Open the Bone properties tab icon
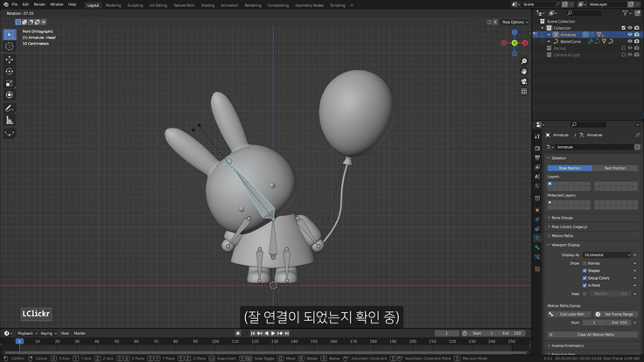Image resolution: width=644 pixels, height=362 pixels. [x=537, y=247]
